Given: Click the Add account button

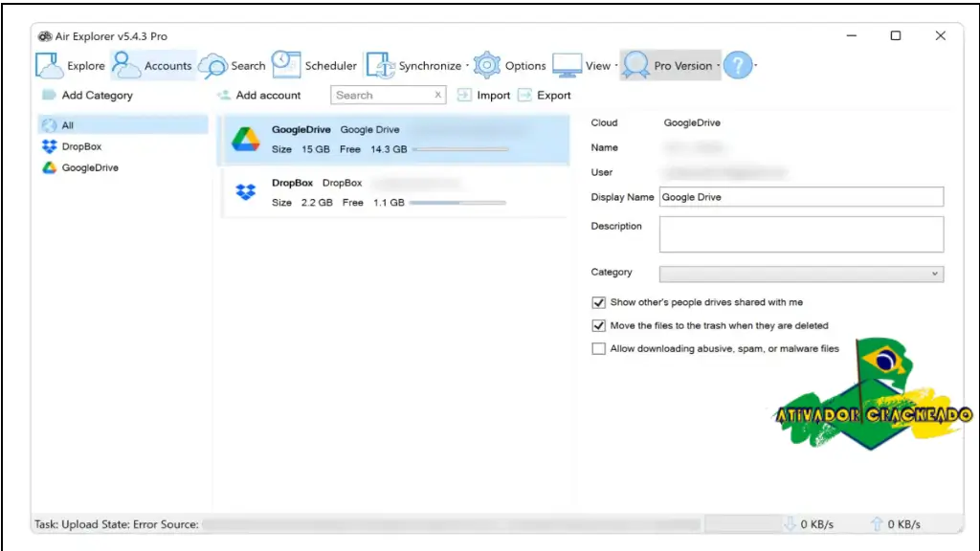Looking at the screenshot, I should tap(258, 95).
